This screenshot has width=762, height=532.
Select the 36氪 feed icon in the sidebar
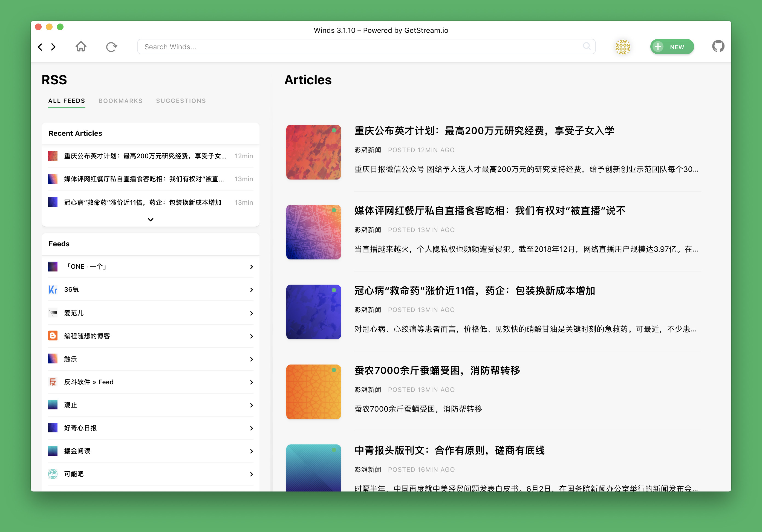point(53,289)
